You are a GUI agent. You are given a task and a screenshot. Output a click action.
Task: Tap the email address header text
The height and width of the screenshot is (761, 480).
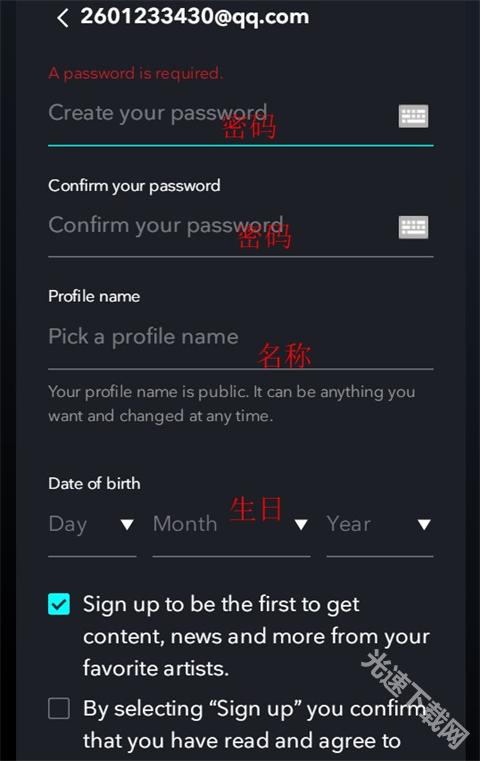pos(195,17)
